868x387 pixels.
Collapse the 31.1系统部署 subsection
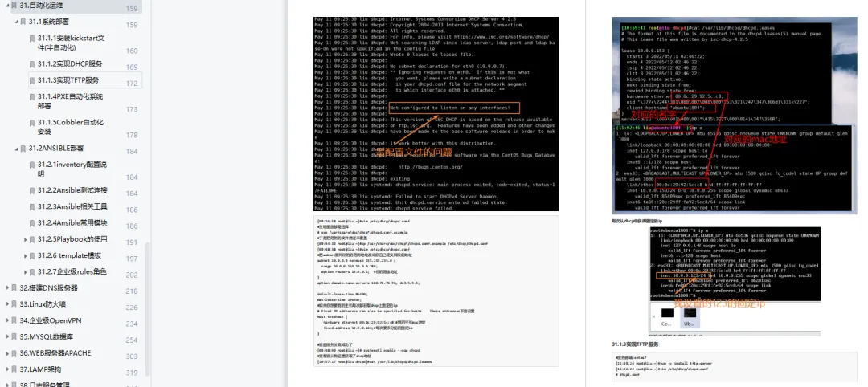pos(16,22)
